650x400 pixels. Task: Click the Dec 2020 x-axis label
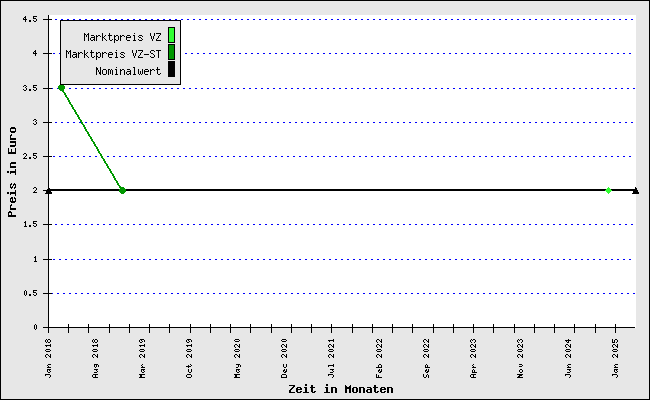284,359
